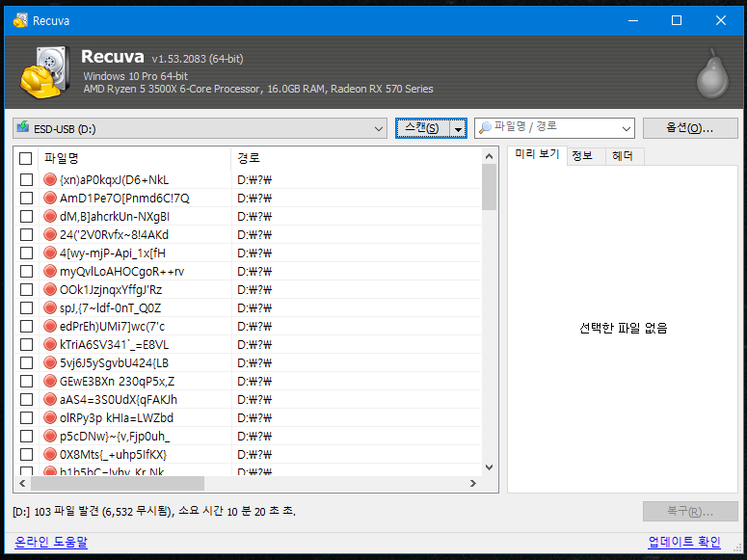Select the file name edPrEh)UMi7]wc(7'c
747x560 pixels.
[x=112, y=327]
